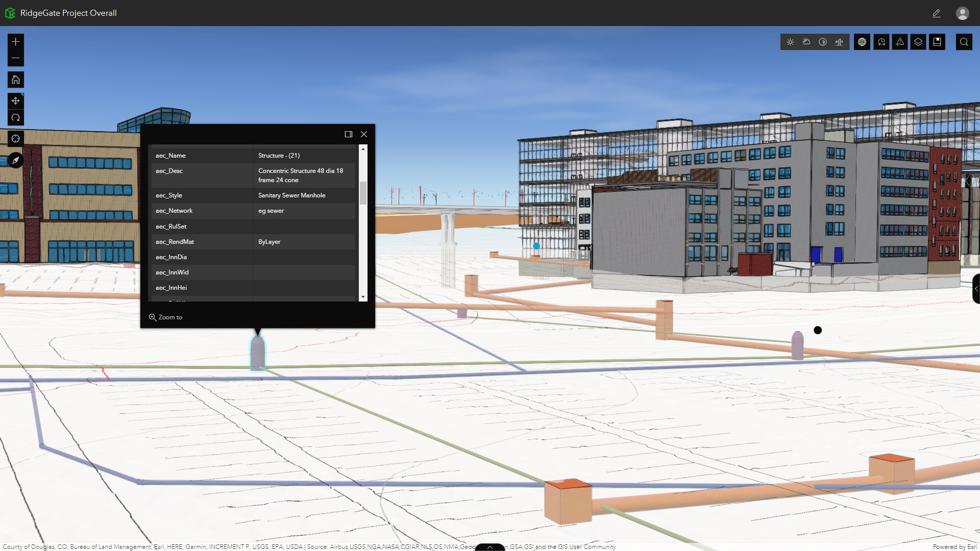Dock the attribute popup window
This screenshot has width=980, height=551.
tap(349, 134)
